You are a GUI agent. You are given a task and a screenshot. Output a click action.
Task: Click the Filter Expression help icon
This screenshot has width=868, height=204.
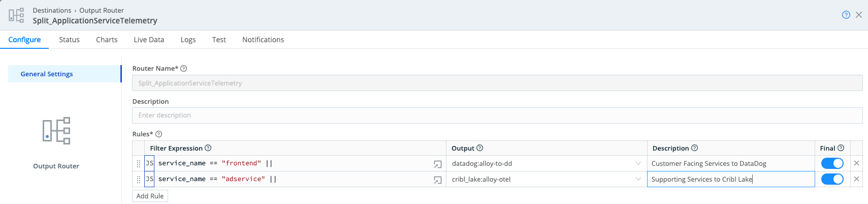click(x=208, y=148)
